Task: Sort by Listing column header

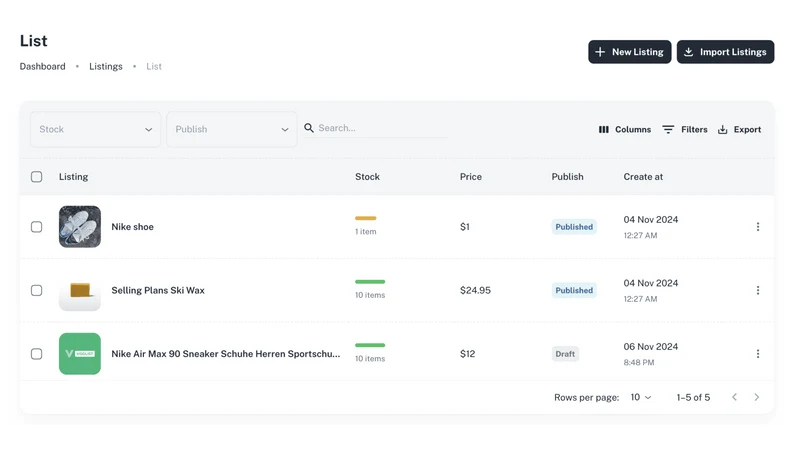Action: (73, 177)
